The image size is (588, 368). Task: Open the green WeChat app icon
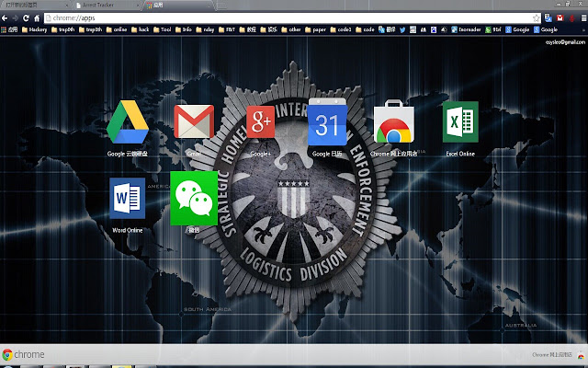point(194,199)
